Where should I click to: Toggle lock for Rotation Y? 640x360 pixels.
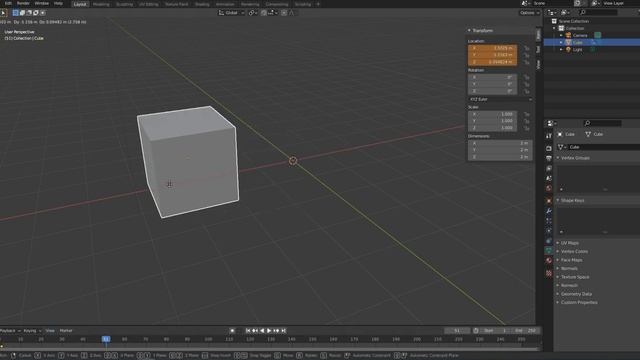[527, 84]
